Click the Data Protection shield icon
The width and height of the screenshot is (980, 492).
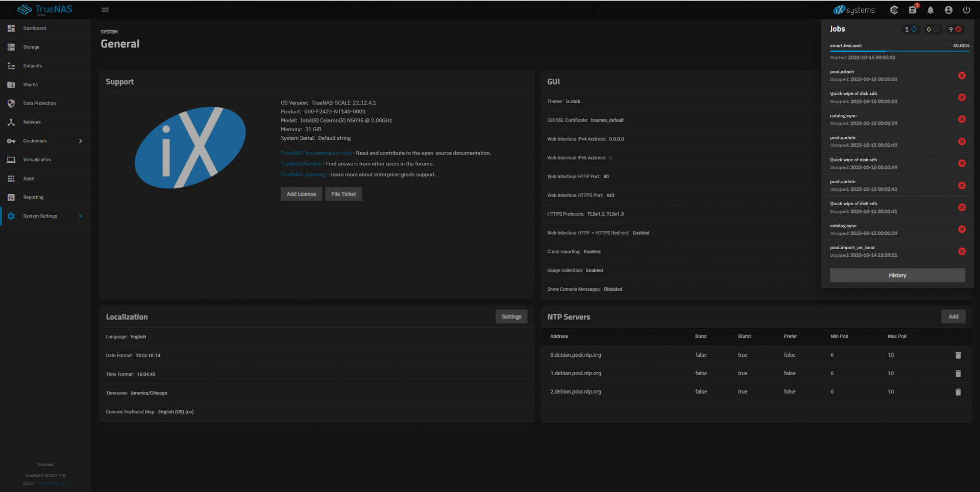pyautogui.click(x=11, y=104)
